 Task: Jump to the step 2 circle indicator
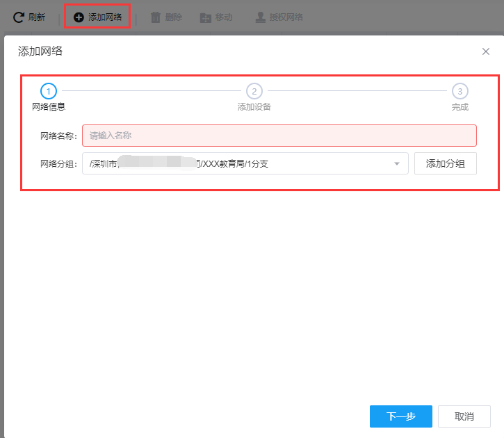pyautogui.click(x=254, y=91)
